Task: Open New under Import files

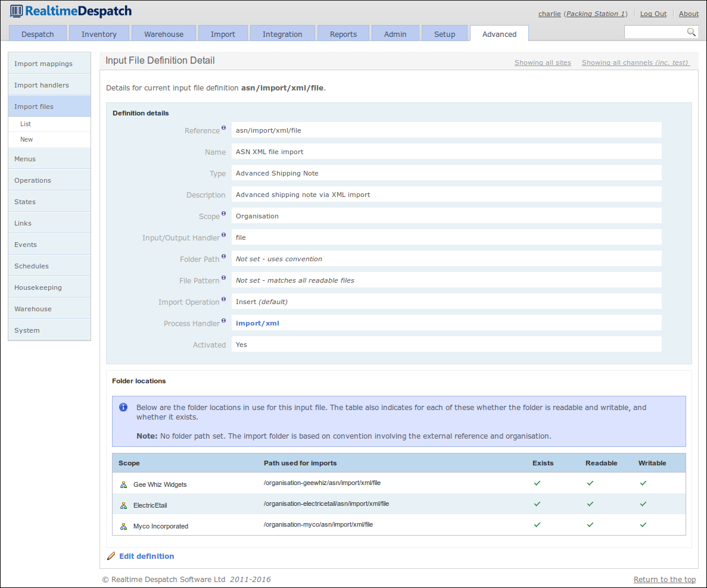Action: pos(49,139)
